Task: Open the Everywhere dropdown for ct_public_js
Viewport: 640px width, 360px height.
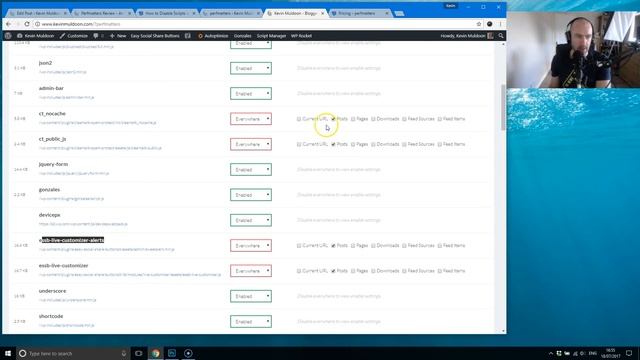Action: (x=251, y=144)
